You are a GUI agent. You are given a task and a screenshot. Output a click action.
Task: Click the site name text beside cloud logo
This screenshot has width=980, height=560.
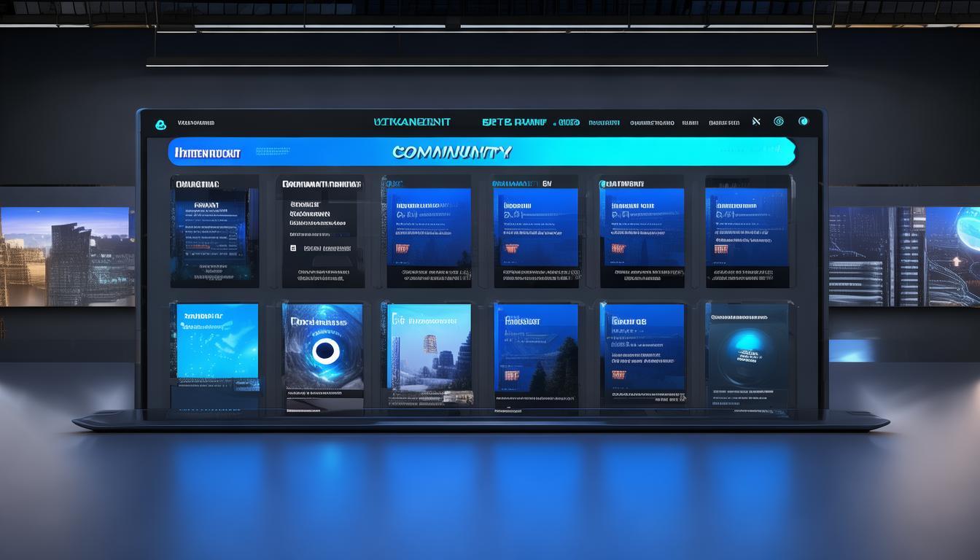pos(196,123)
